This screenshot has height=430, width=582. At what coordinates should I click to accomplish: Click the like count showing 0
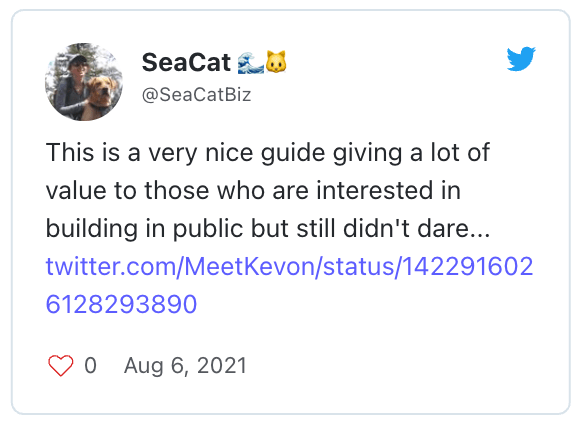91,365
